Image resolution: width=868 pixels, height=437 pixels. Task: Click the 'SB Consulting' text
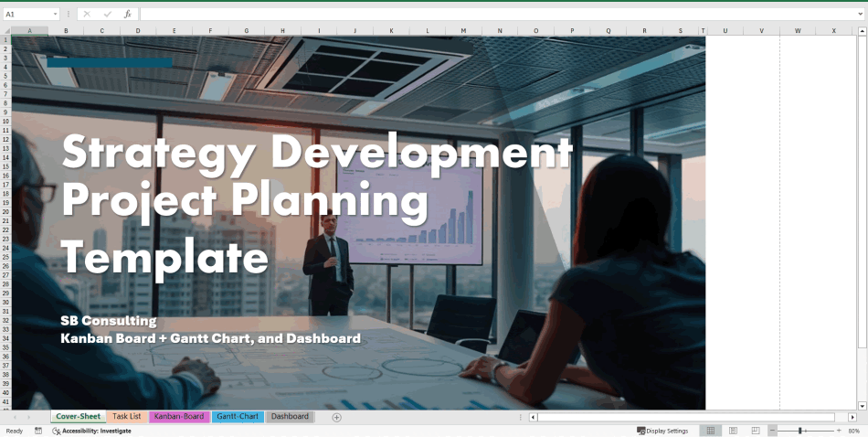point(109,321)
